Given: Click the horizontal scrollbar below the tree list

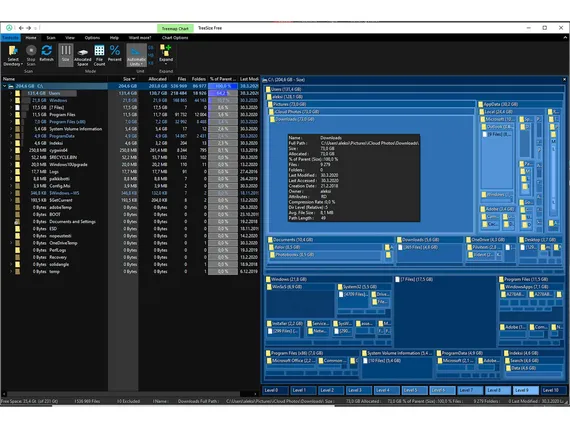Looking at the screenshot, I should [124, 394].
